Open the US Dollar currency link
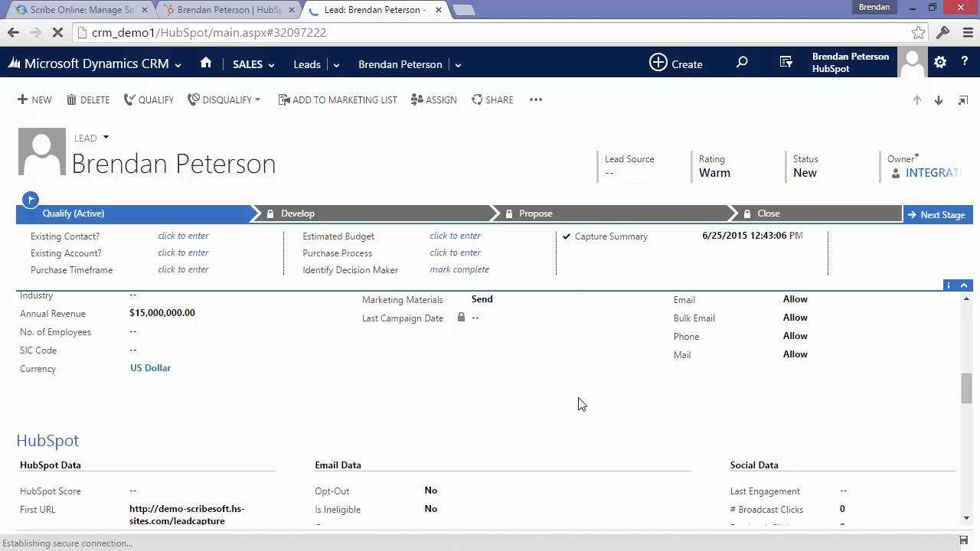The height and width of the screenshot is (551, 980). (150, 368)
